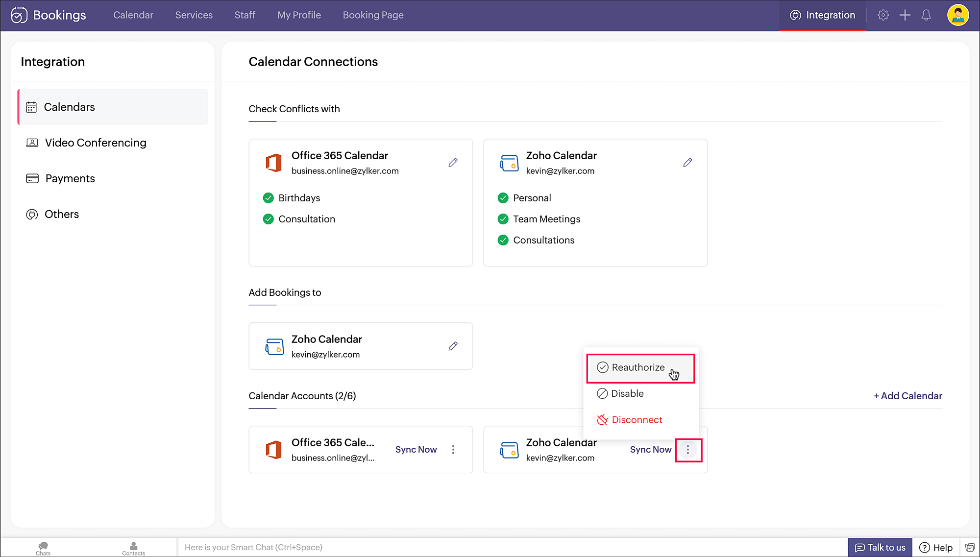Toggle the Birthdays calendar check

pos(268,198)
